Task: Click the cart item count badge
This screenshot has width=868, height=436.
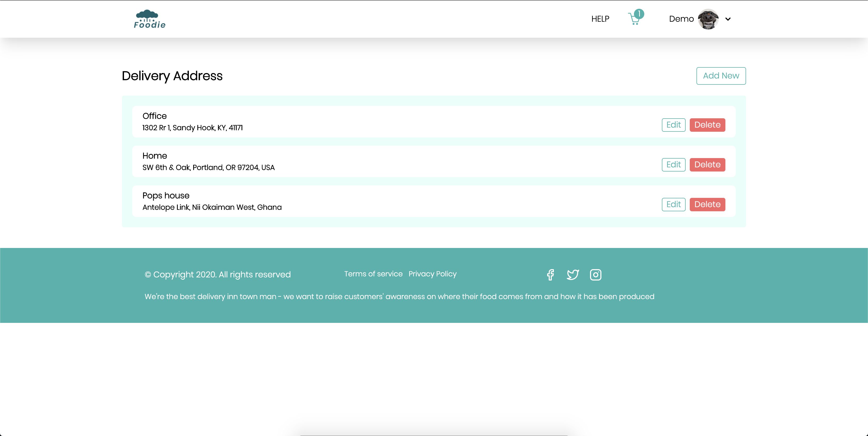Action: tap(639, 14)
